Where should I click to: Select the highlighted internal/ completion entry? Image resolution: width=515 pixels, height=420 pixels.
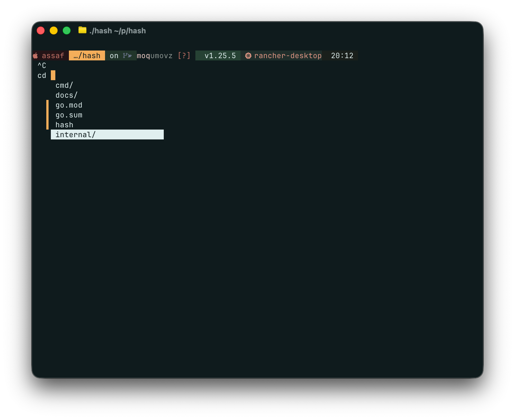click(x=75, y=134)
